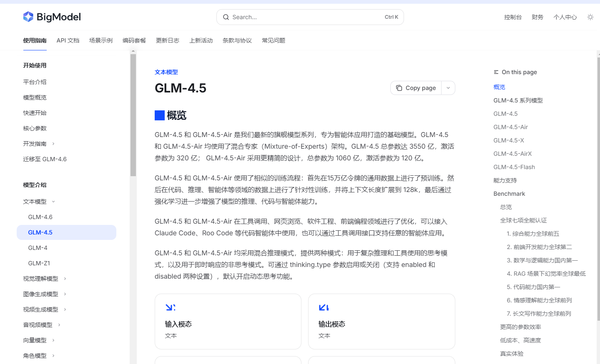This screenshot has height=364, width=600.
Task: Click the 文本模型 breadcrumb link
Action: (166, 72)
